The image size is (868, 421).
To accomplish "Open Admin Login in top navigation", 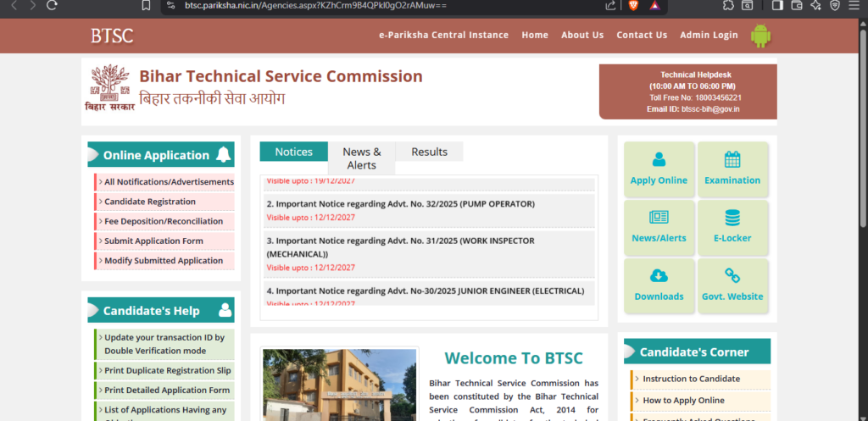I will pyautogui.click(x=709, y=35).
